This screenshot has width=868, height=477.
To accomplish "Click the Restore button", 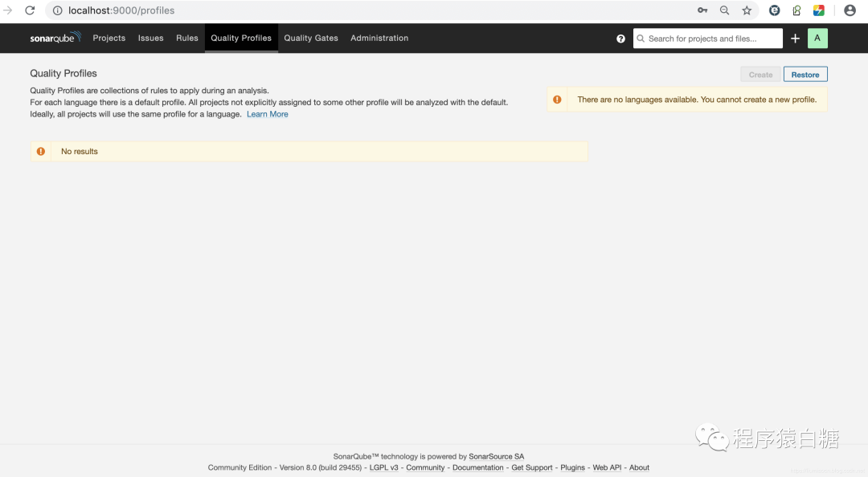I will click(805, 75).
